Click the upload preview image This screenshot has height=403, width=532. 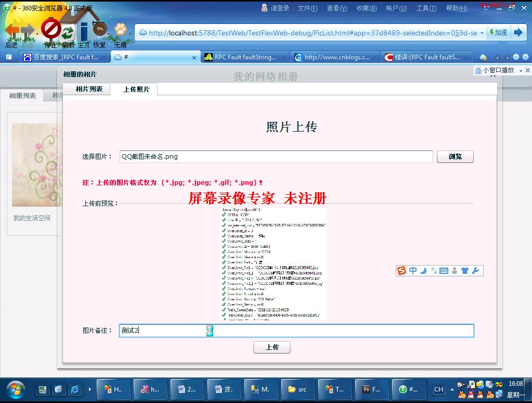[274, 263]
